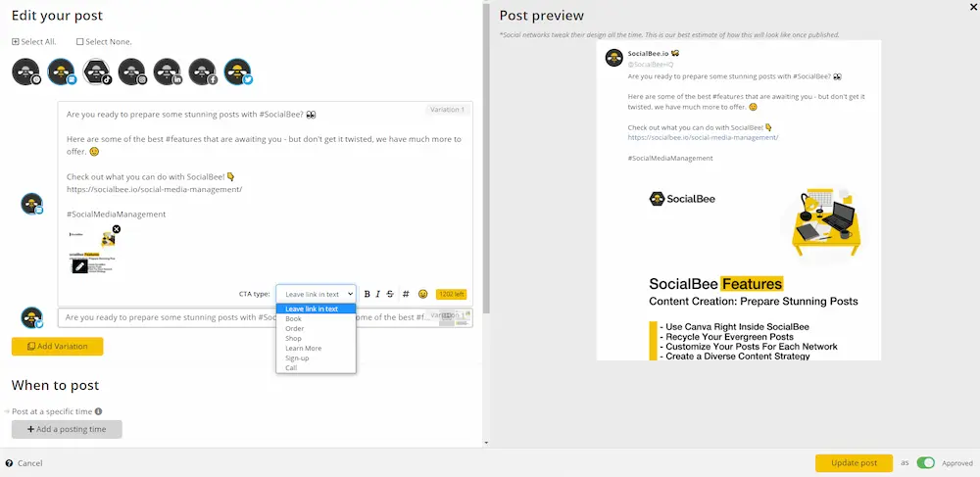980x477 pixels.
Task: Click the Add Variation button
Action: click(58, 347)
